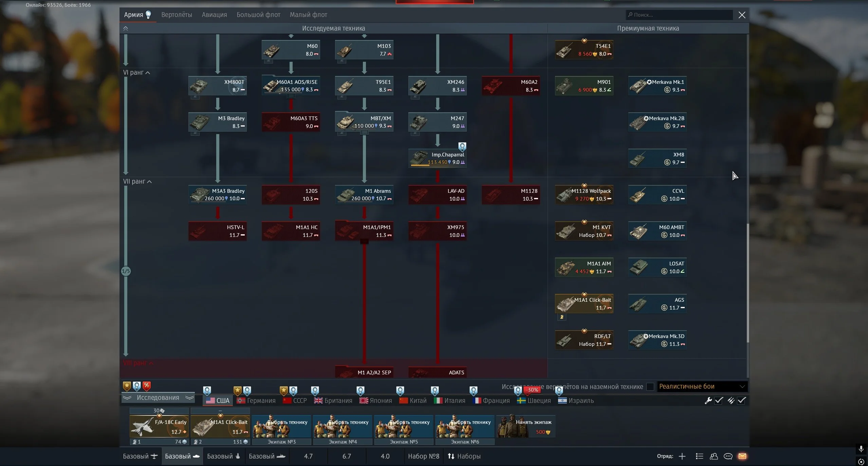Toggle auto-refill ammo checkbox
Image resolution: width=868 pixels, height=466 pixels.
pos(741,400)
